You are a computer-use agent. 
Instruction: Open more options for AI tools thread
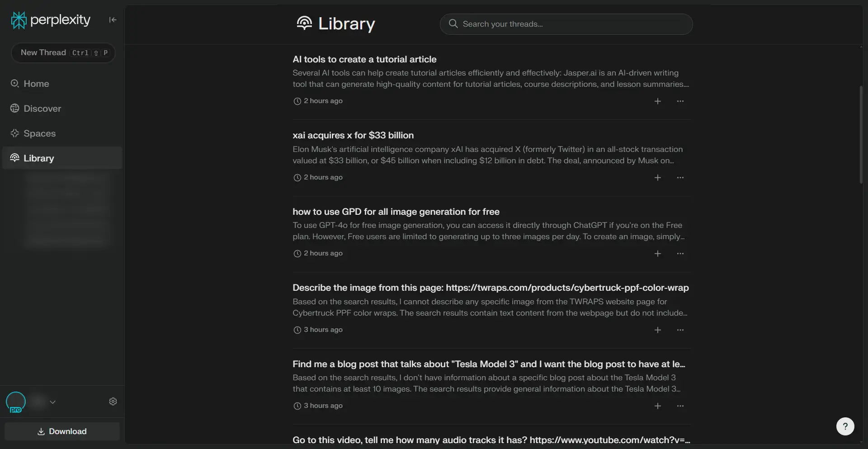[680, 101]
